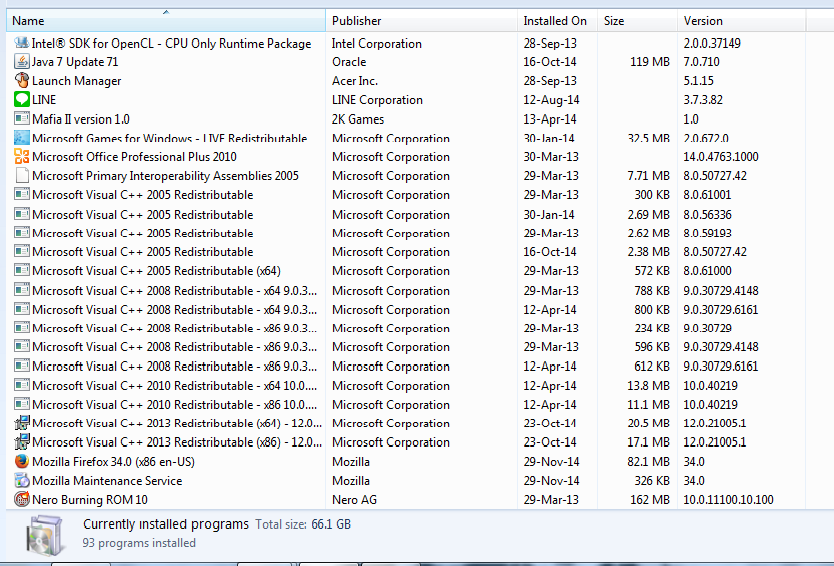The image size is (834, 566).
Task: Select Visual C++ 2008 x86 sized 234 KB
Action: click(x=174, y=328)
